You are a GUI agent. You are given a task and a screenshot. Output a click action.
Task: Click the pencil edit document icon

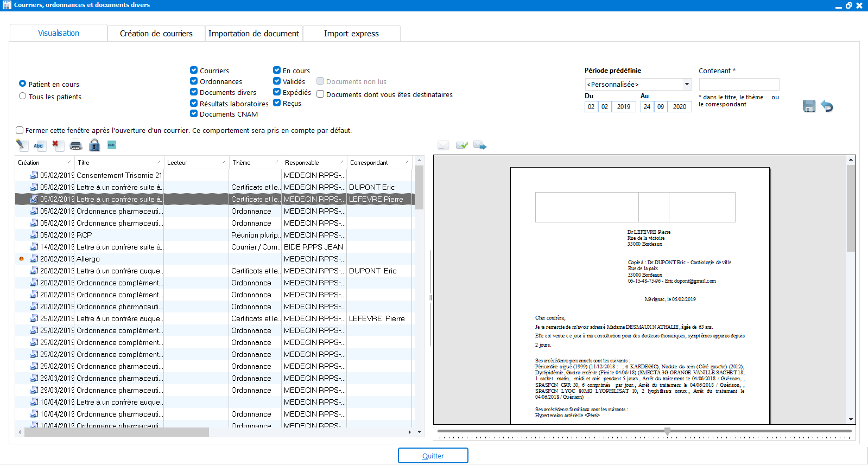(x=22, y=145)
